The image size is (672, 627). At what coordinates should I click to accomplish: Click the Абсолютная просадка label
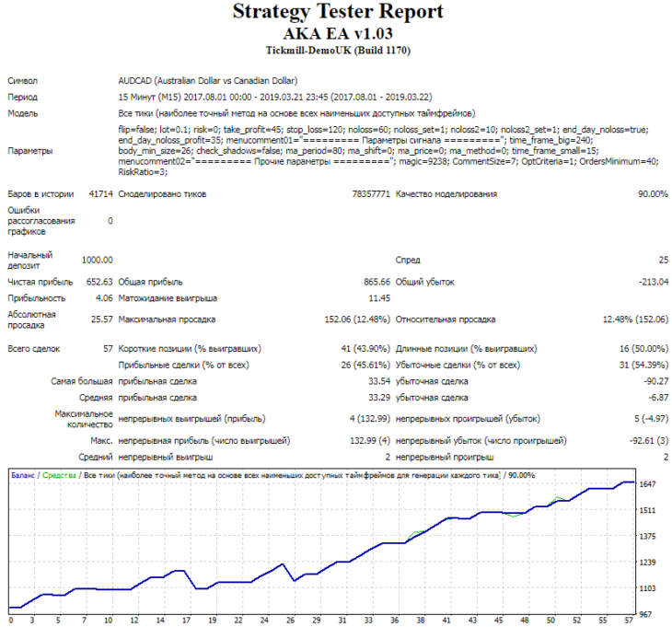pyautogui.click(x=31, y=319)
